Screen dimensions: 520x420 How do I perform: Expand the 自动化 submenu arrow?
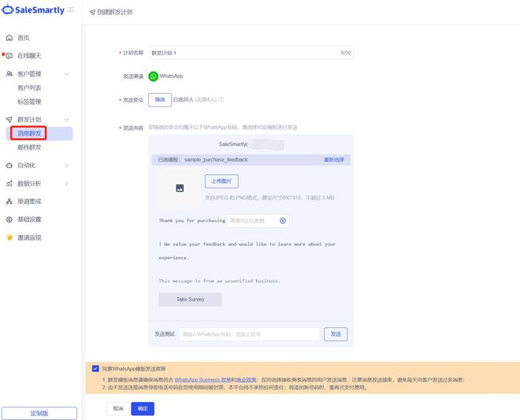point(67,165)
